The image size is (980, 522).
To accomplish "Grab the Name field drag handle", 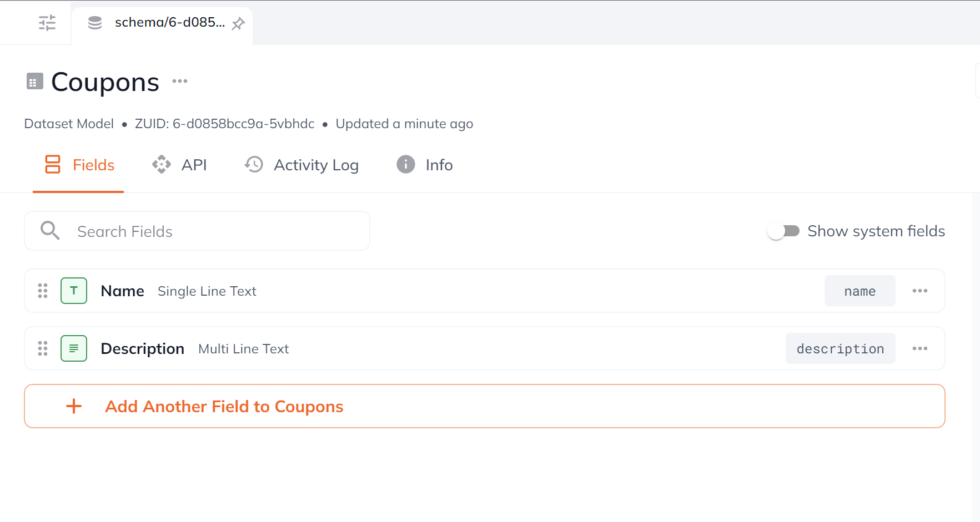I will click(x=43, y=291).
